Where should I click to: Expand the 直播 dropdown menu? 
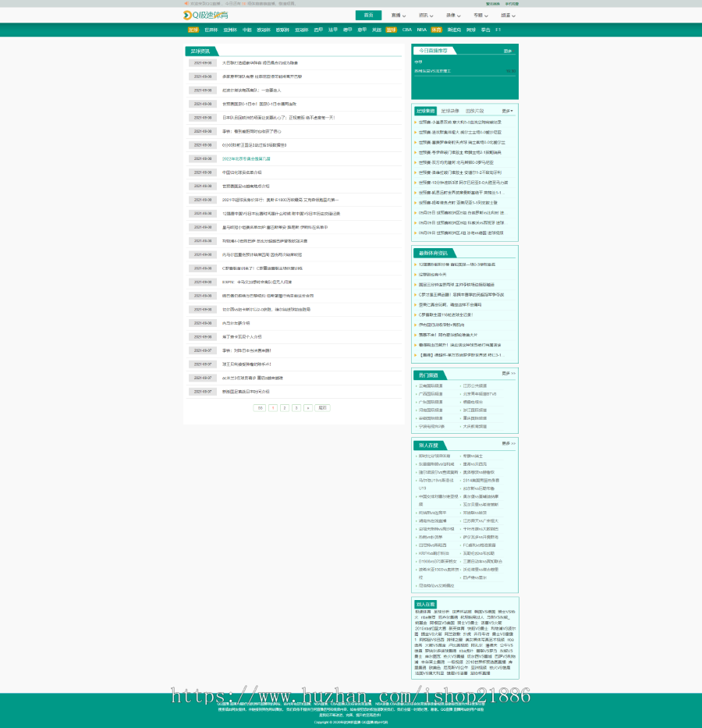coord(398,16)
